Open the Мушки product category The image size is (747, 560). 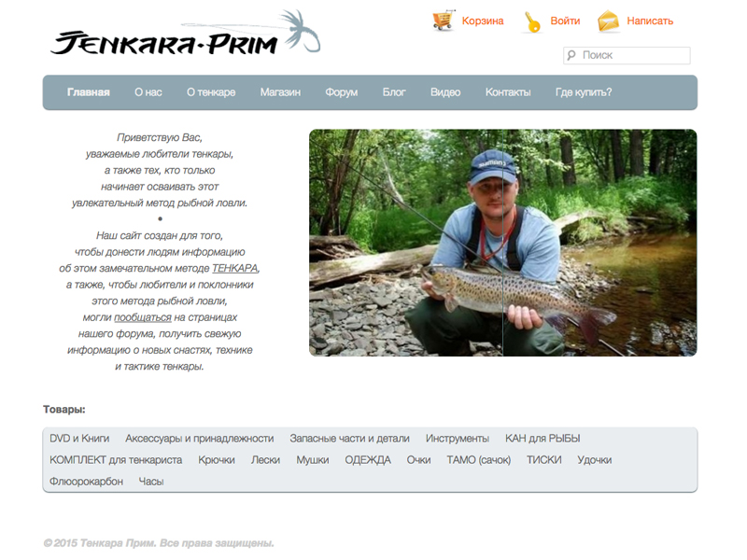313,460
